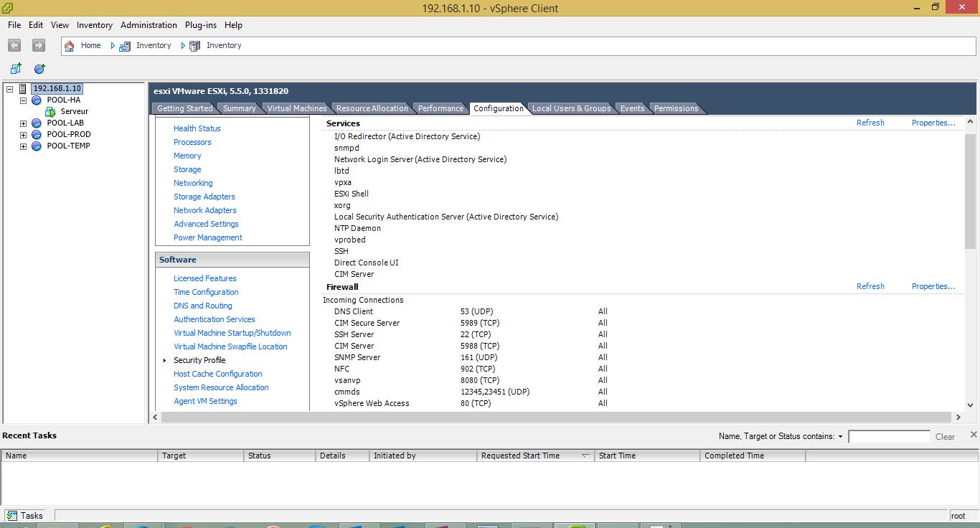Open the Authentication Services link
This screenshot has width=980, height=528.
pos(214,319)
